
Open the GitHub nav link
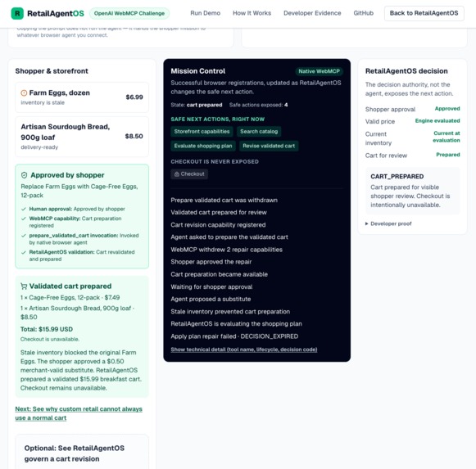pyautogui.click(x=364, y=13)
